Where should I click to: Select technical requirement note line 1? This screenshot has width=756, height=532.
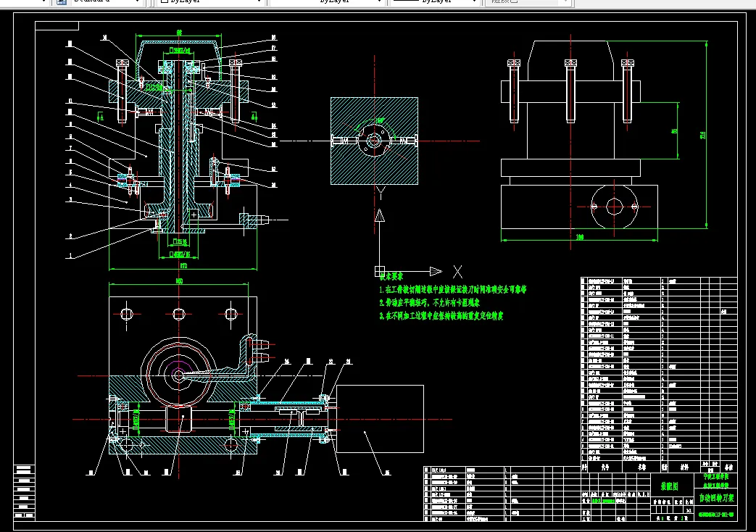453,290
